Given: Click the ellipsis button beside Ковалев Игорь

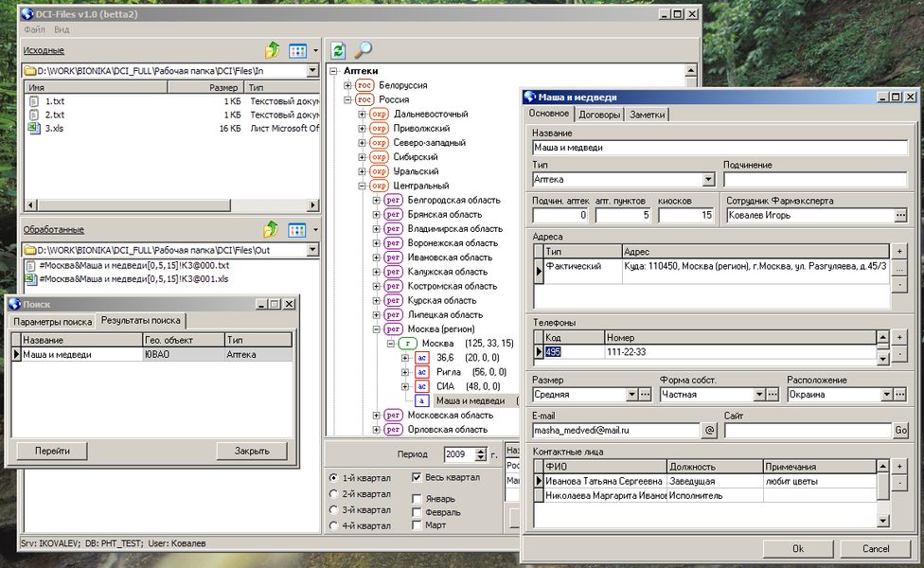Looking at the screenshot, I should pyautogui.click(x=899, y=216).
